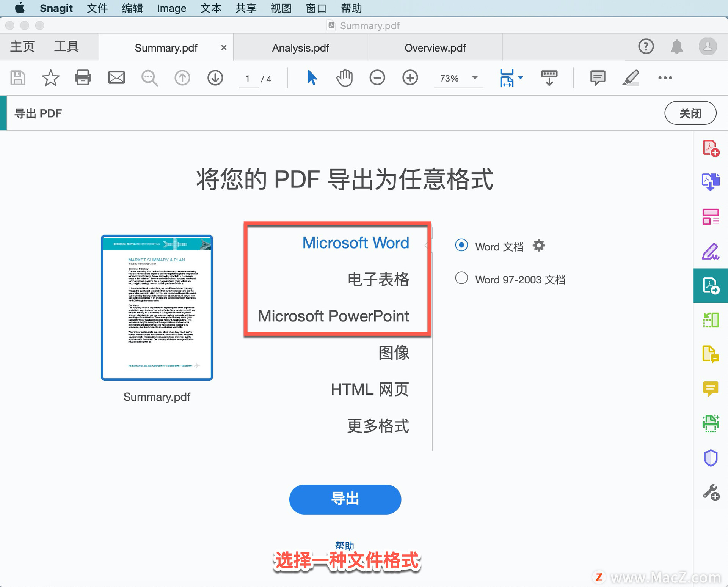Choose 图像 export format
This screenshot has height=587, width=728.
pyautogui.click(x=394, y=353)
